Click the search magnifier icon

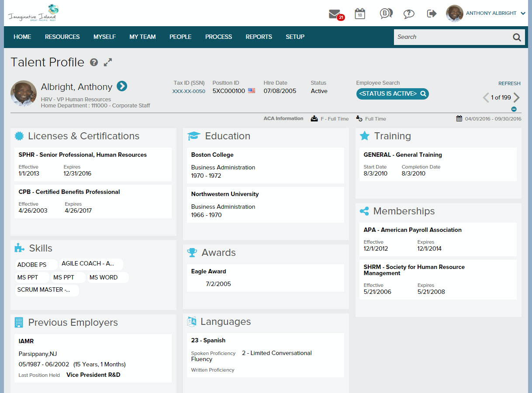[x=517, y=37]
